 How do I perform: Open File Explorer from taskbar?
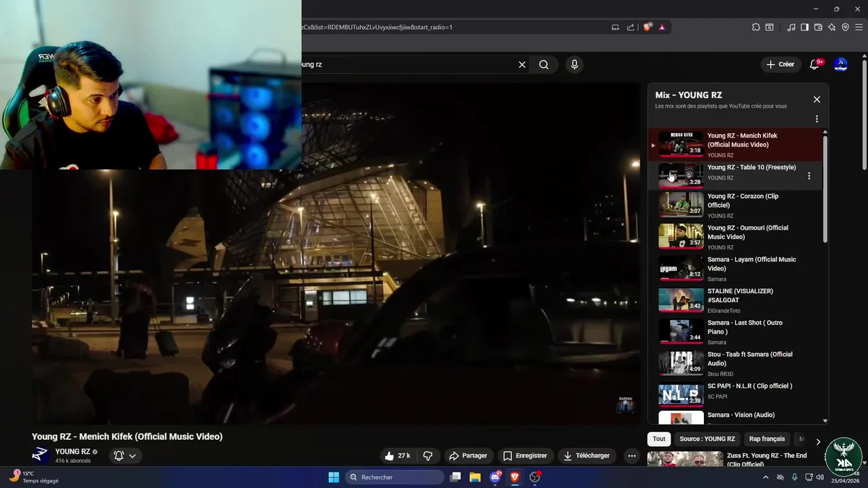click(475, 477)
